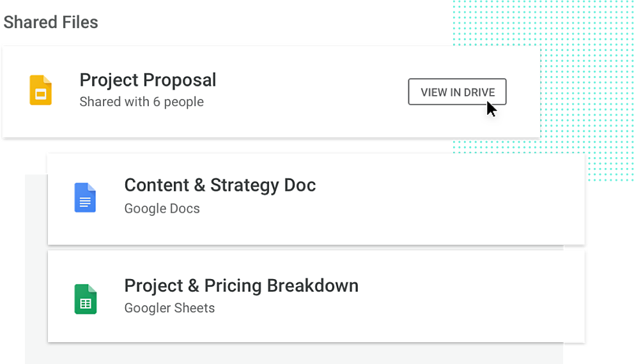Viewport: 634px width, 364px height.
Task: Click the green Google Sheets file icon
Action: [85, 299]
